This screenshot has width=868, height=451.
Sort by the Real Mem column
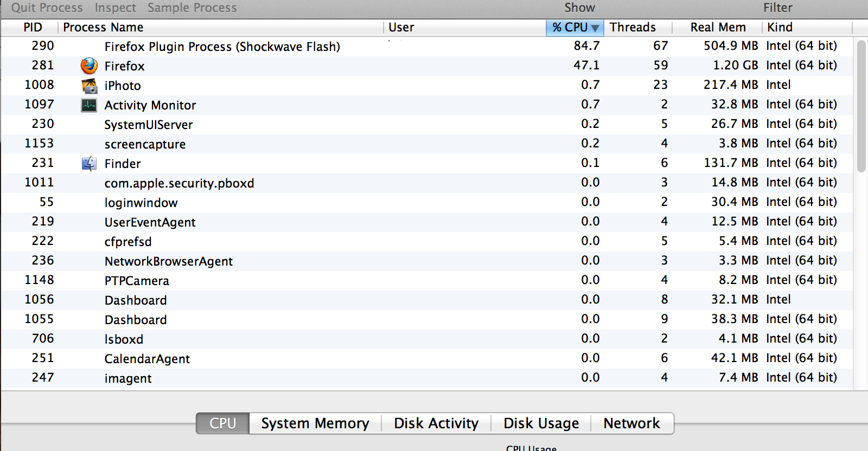pyautogui.click(x=718, y=28)
